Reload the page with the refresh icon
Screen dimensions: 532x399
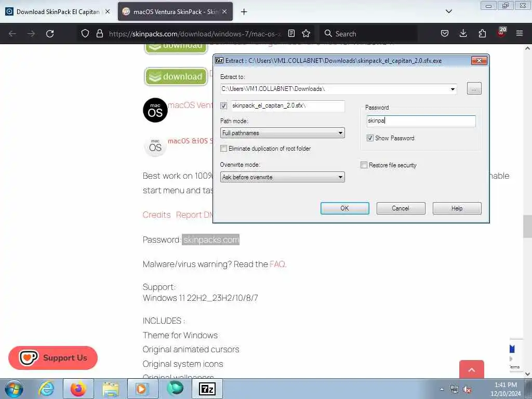point(50,34)
